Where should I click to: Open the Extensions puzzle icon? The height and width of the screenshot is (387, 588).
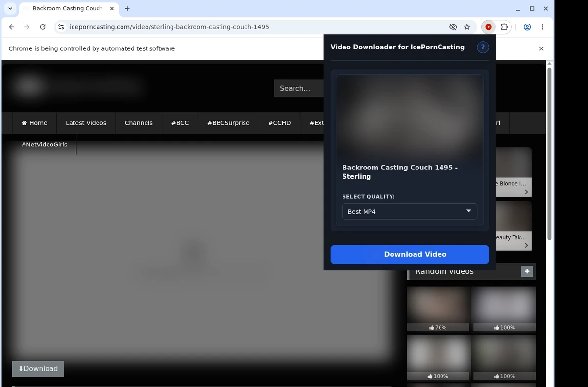[x=504, y=27]
